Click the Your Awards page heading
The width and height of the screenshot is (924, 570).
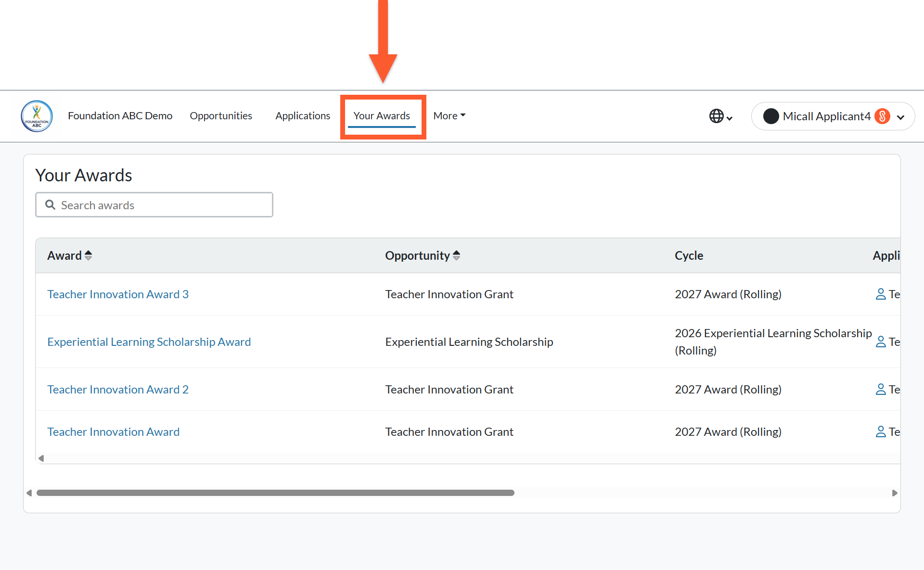tap(84, 175)
